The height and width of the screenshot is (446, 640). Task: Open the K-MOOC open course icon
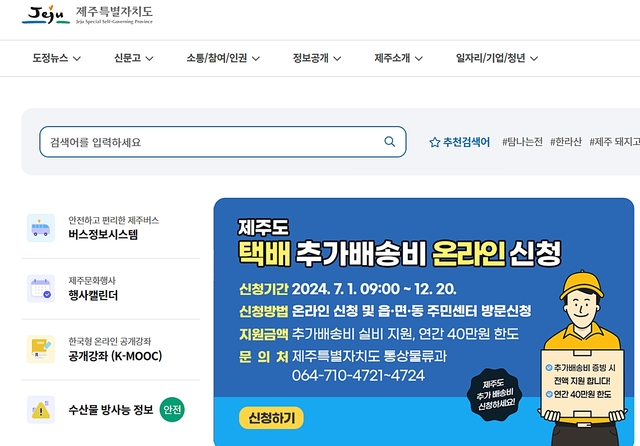[x=41, y=349]
